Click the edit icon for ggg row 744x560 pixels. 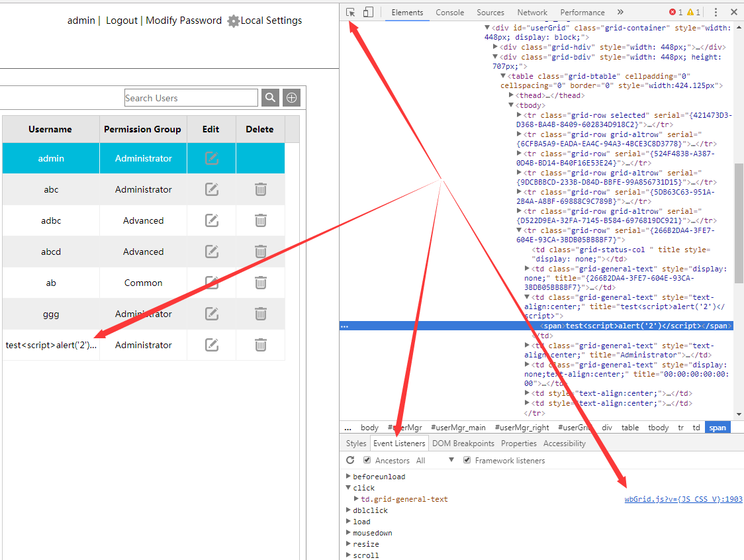point(212,314)
